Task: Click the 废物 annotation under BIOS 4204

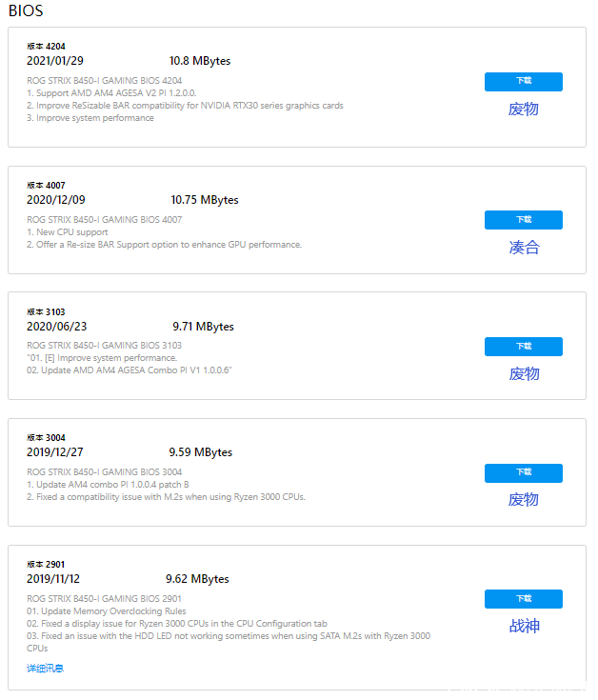Action: point(524,109)
